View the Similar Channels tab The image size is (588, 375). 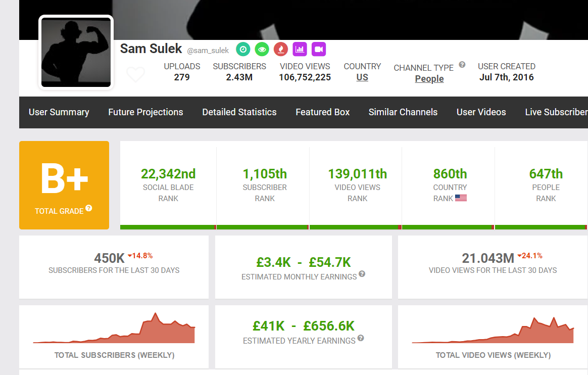tap(403, 112)
